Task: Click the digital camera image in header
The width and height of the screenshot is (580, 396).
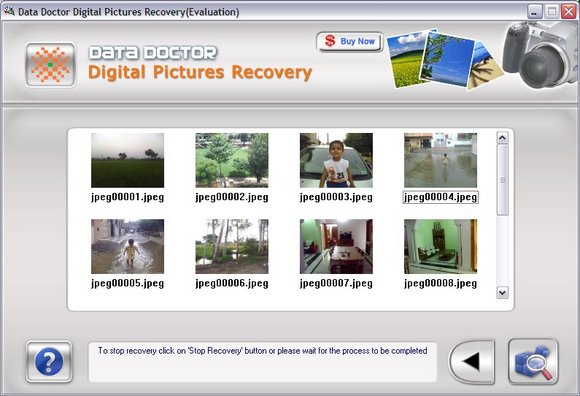Action: tap(540, 55)
